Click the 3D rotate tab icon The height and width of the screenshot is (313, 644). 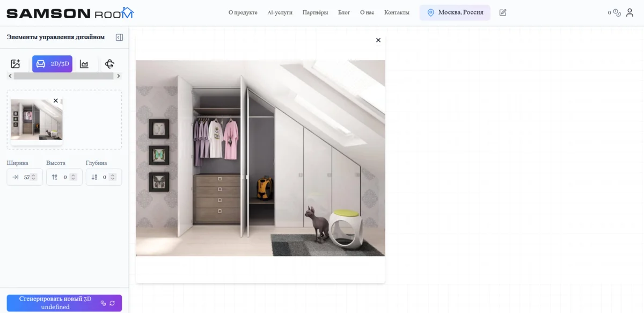pyautogui.click(x=109, y=64)
